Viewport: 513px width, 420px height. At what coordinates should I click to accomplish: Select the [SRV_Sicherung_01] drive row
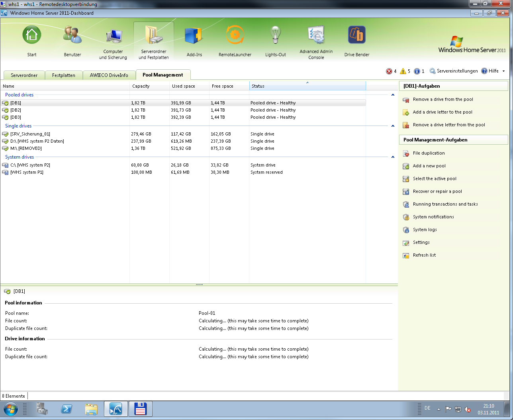coord(183,134)
